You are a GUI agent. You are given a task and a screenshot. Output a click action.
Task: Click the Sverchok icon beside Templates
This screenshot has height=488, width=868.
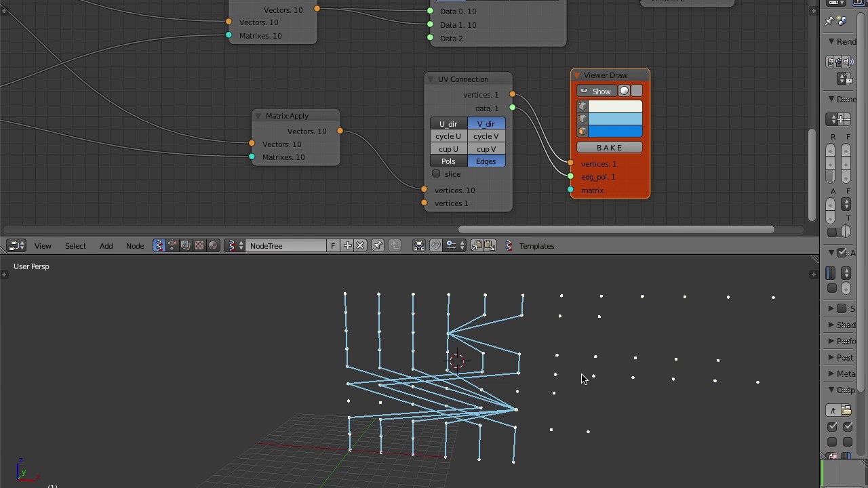click(x=509, y=246)
